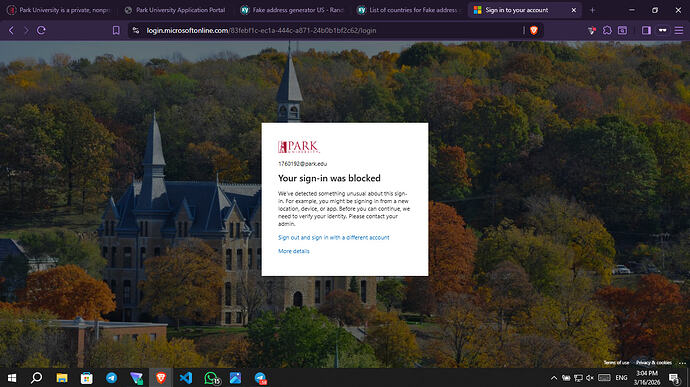Image resolution: width=690 pixels, height=387 pixels.
Task: Open the Windows Start menu
Action: (x=12, y=378)
